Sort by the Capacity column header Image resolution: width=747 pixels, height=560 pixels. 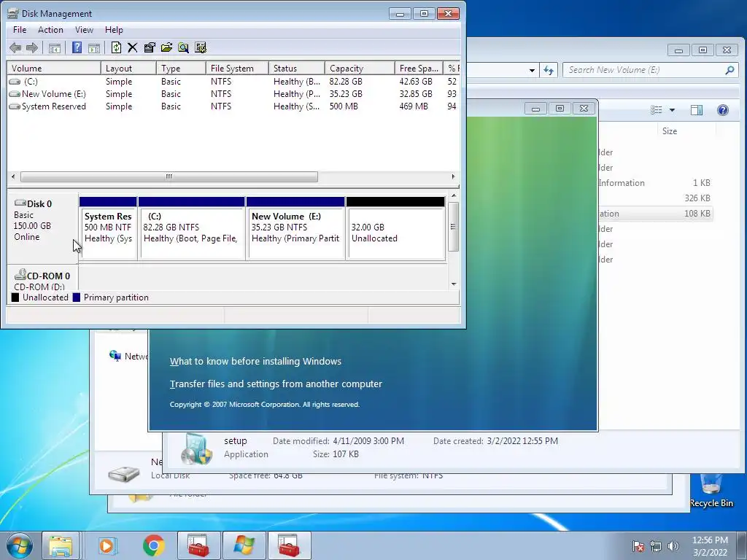point(360,68)
